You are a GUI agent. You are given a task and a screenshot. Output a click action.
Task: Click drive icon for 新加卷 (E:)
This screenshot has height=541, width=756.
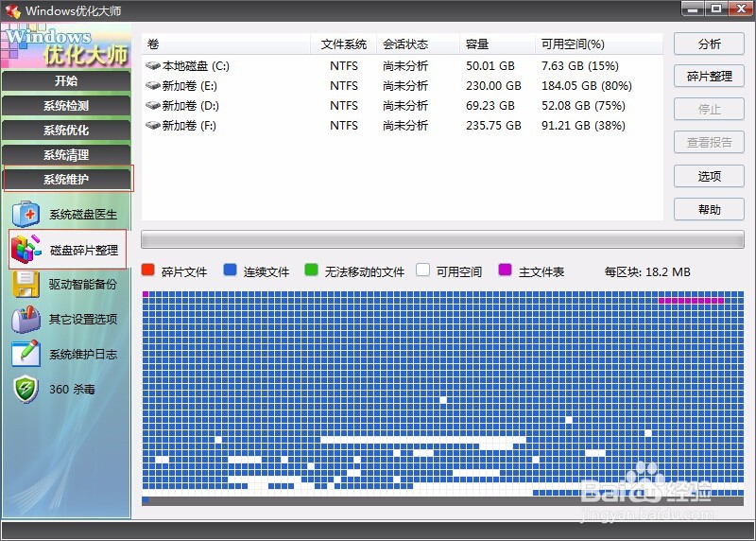[153, 85]
